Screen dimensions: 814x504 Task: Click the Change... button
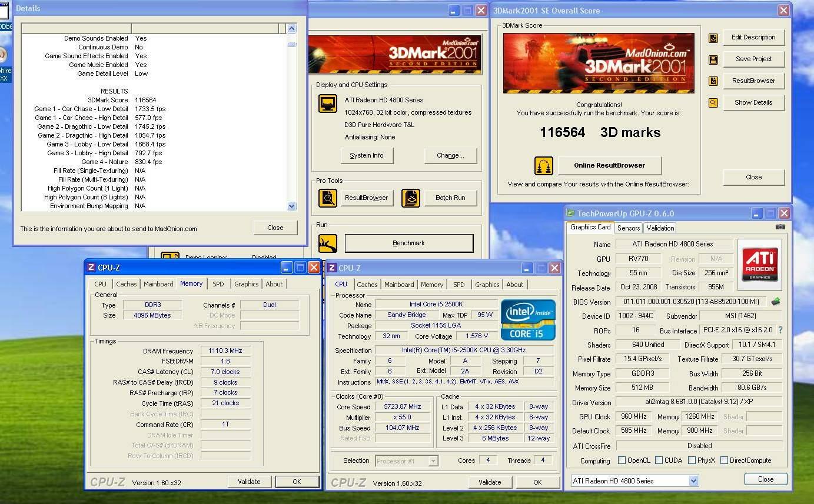(450, 156)
